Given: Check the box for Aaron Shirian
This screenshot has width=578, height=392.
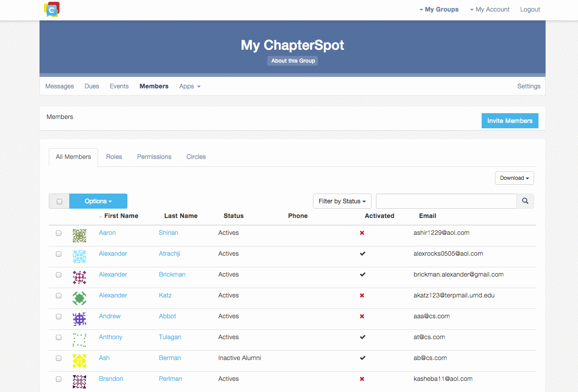Looking at the screenshot, I should (59, 233).
